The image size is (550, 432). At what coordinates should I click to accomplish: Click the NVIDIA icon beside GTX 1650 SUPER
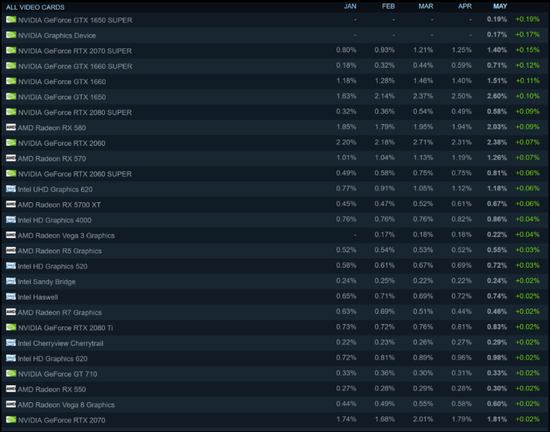[11, 20]
